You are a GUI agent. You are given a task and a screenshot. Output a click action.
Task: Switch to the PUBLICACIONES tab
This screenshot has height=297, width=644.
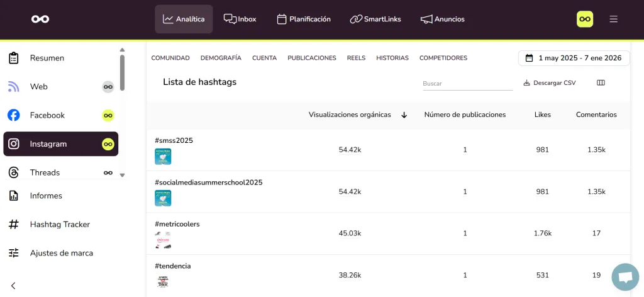[312, 58]
